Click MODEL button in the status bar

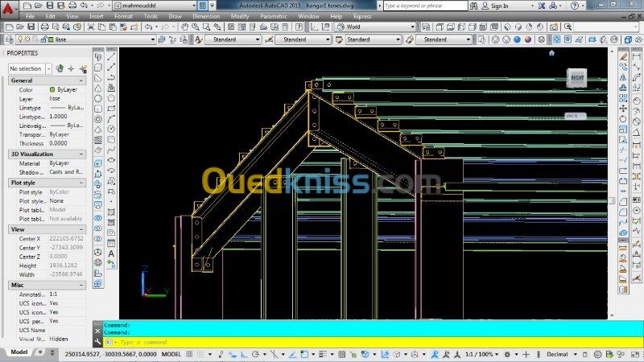tap(171, 354)
